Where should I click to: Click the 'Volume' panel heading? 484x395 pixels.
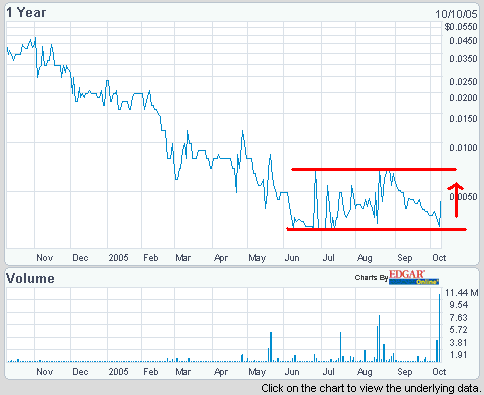pos(30,278)
